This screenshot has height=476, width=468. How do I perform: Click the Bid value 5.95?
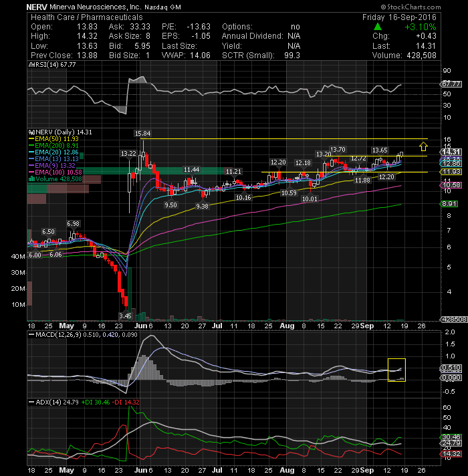[142, 46]
